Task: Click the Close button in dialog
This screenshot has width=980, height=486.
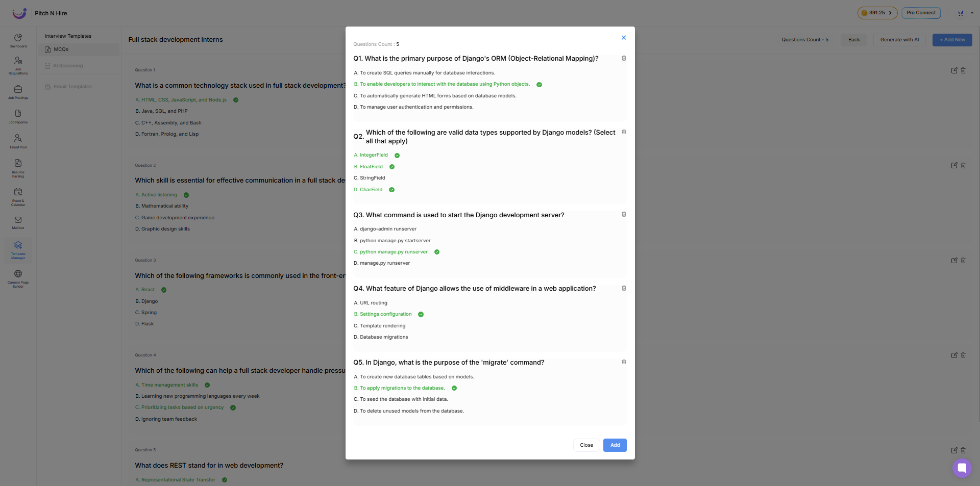Action: coord(586,445)
